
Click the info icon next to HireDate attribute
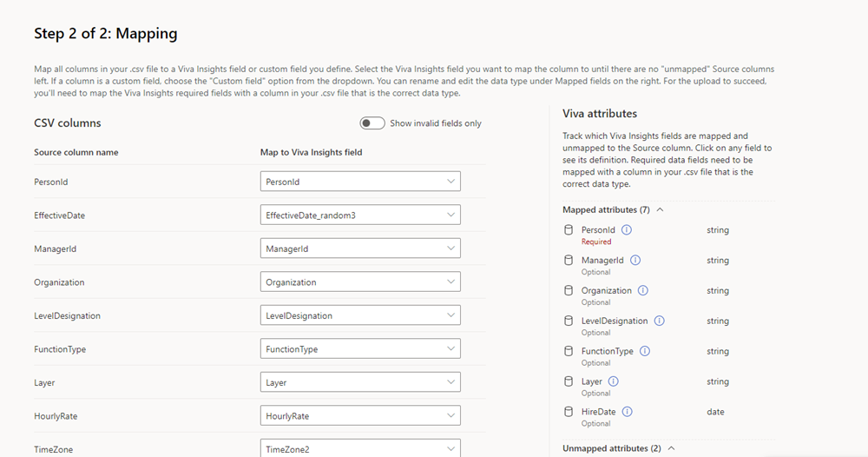coord(627,412)
